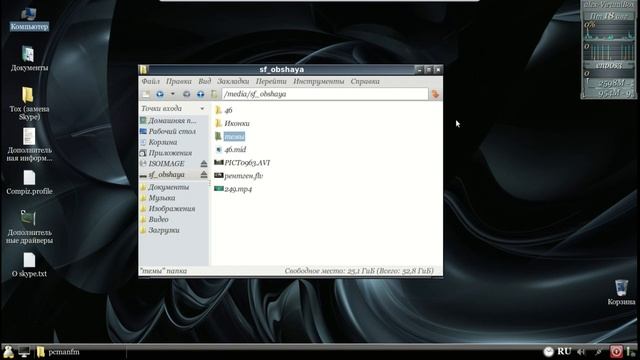Open the Правка menu
The height and width of the screenshot is (360, 640).
179,82
